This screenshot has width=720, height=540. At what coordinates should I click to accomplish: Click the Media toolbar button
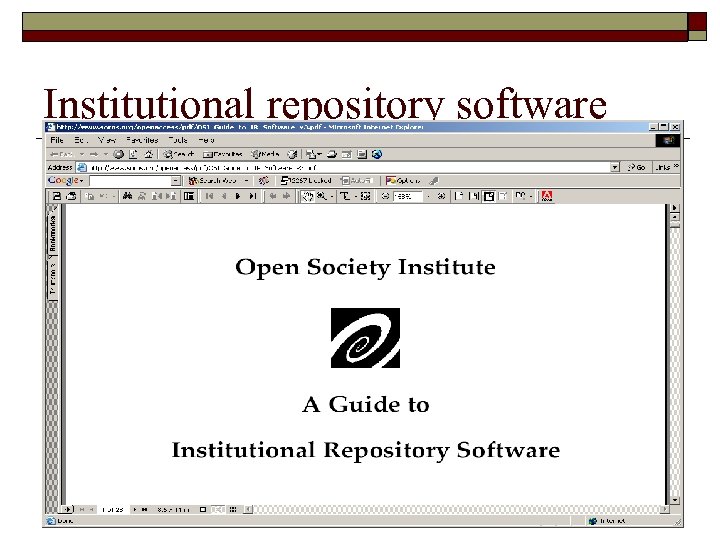265,154
